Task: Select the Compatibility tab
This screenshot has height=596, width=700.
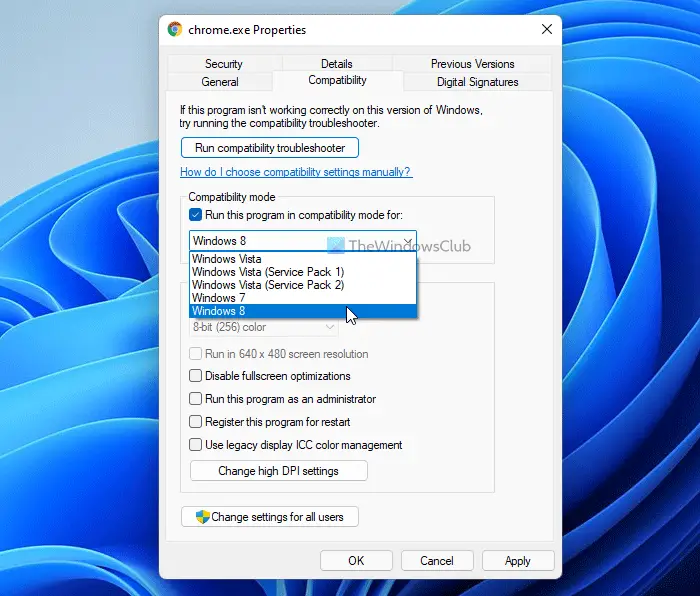Action: 337,80
